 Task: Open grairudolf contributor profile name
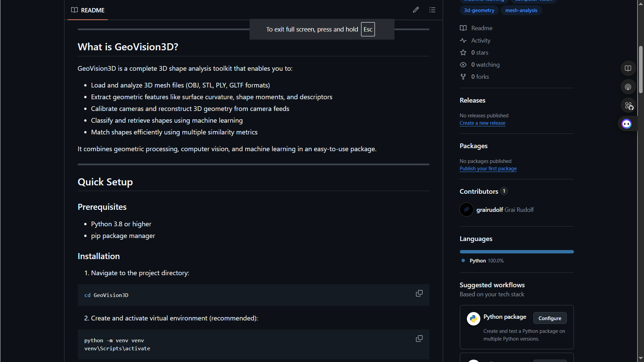click(490, 210)
